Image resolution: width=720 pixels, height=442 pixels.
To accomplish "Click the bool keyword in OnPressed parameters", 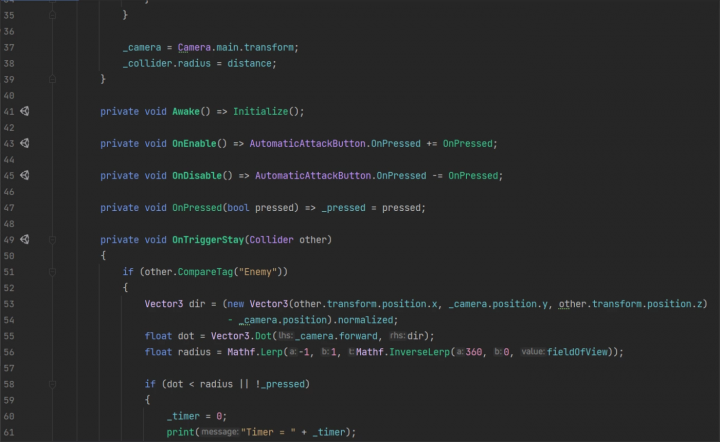I will (x=238, y=207).
